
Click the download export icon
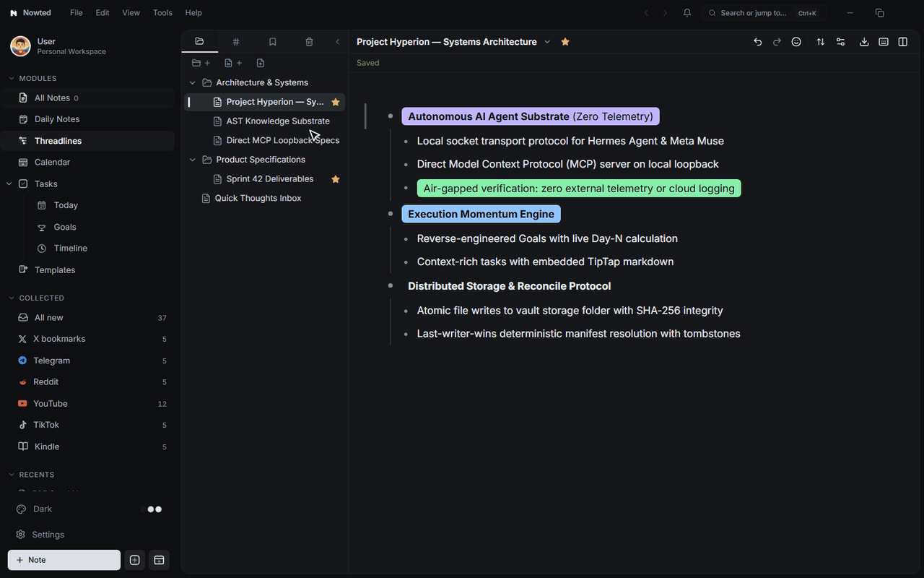coord(864,42)
